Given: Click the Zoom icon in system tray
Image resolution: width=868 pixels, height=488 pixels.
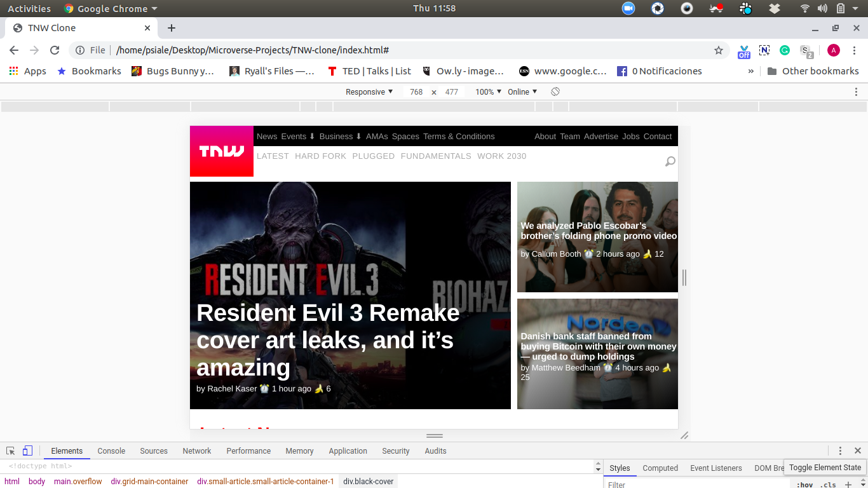Looking at the screenshot, I should (628, 8).
